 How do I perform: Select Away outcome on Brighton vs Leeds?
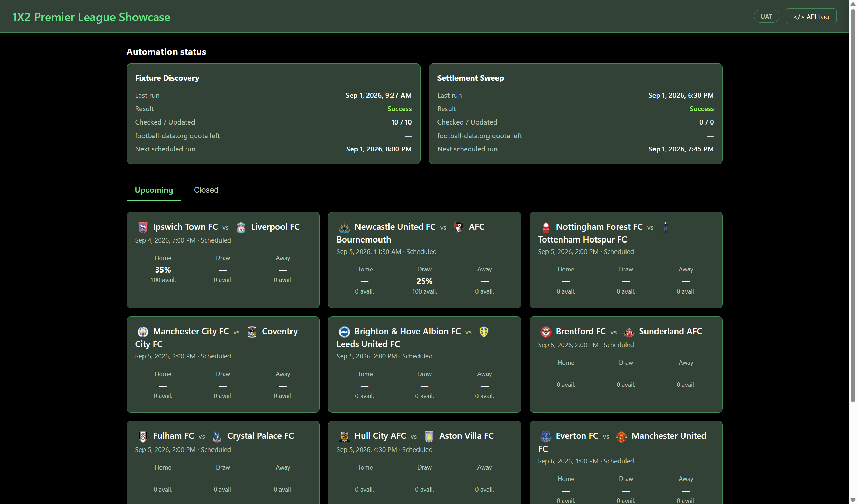point(485,385)
